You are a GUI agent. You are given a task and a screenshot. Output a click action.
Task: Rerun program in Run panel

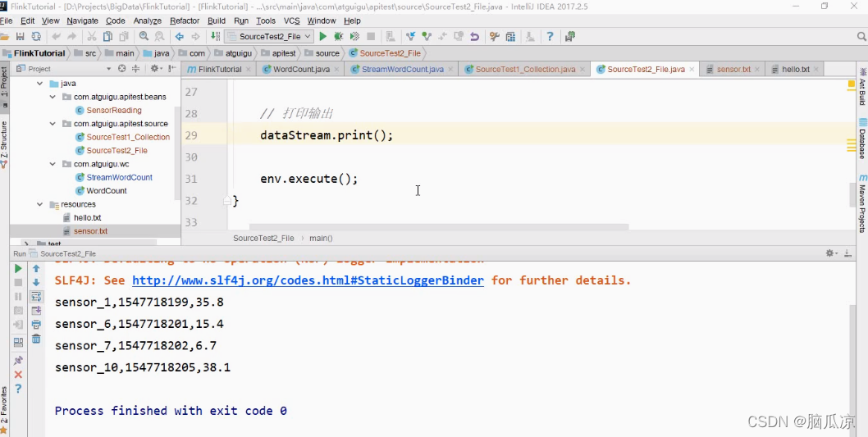pyautogui.click(x=18, y=268)
